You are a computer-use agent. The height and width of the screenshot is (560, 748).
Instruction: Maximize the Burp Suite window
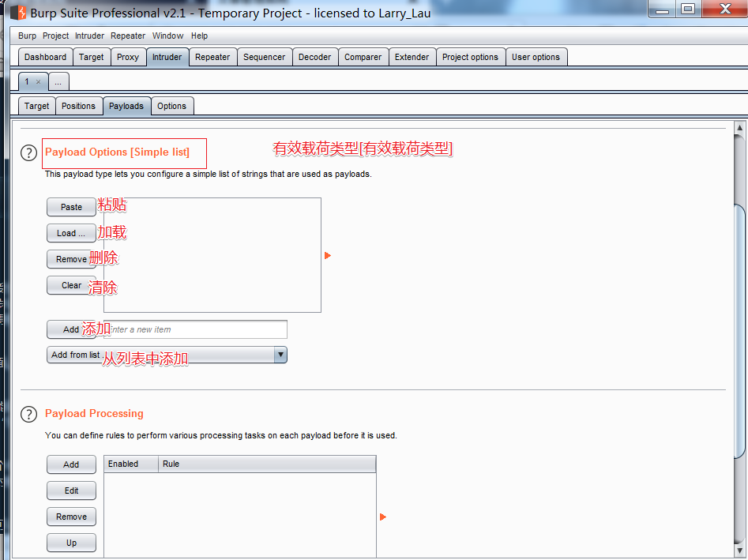pos(689,9)
